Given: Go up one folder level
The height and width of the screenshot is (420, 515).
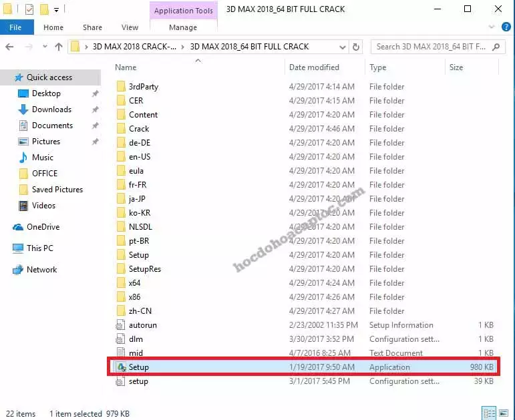Looking at the screenshot, I should 59,47.
